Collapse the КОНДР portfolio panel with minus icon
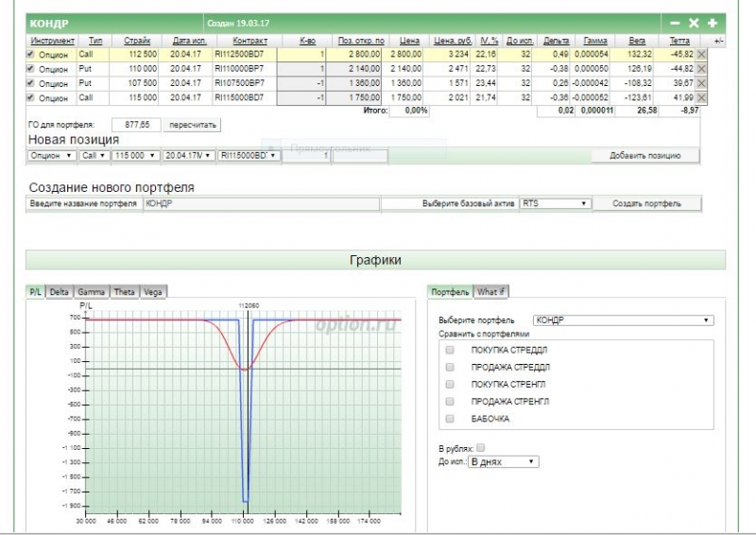Viewport: 756px width, 535px height. (675, 23)
